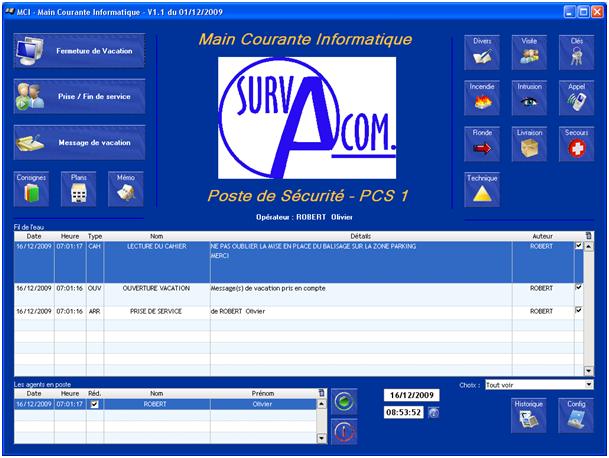Click the Nom column header in Fil de l'eau
Viewport: 609px width, 458px height.
(x=157, y=236)
